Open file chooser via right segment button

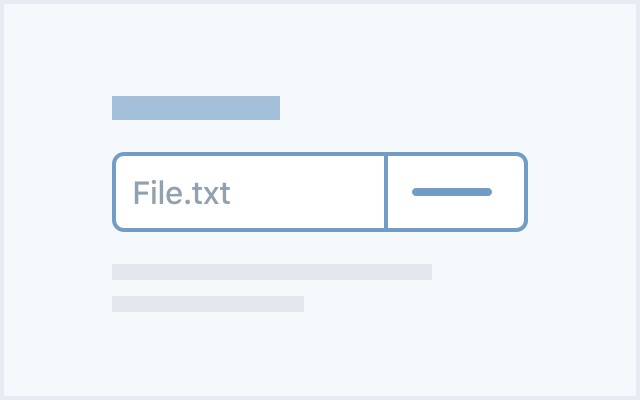pos(456,192)
